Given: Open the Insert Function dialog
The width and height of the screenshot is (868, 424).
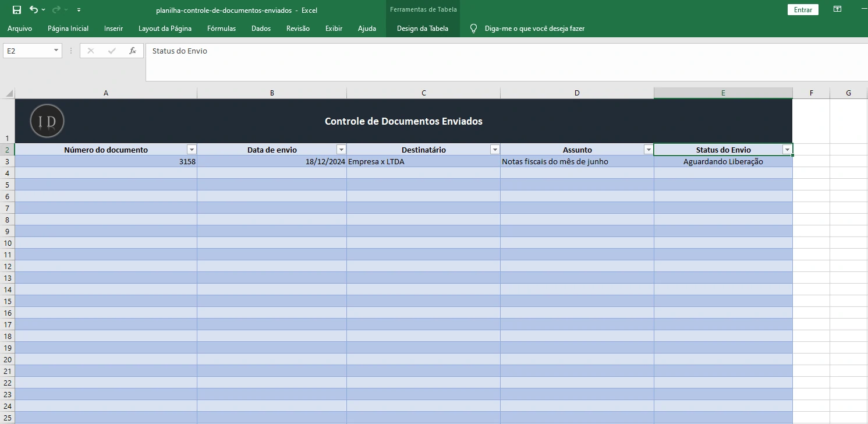Looking at the screenshot, I should tap(132, 51).
